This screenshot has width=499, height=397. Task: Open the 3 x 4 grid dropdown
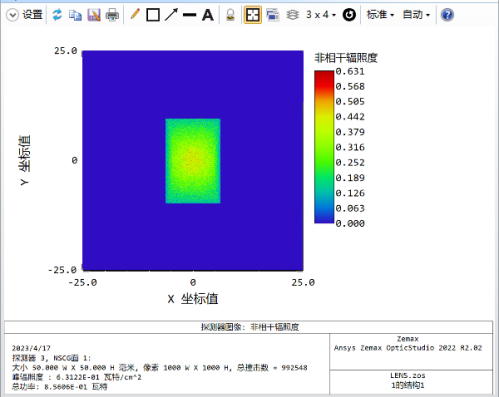pos(321,15)
